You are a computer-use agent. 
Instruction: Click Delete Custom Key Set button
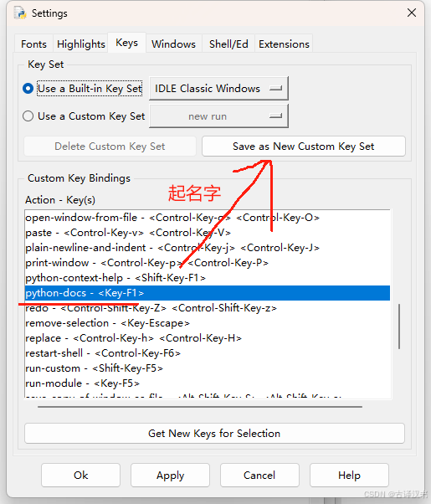110,147
